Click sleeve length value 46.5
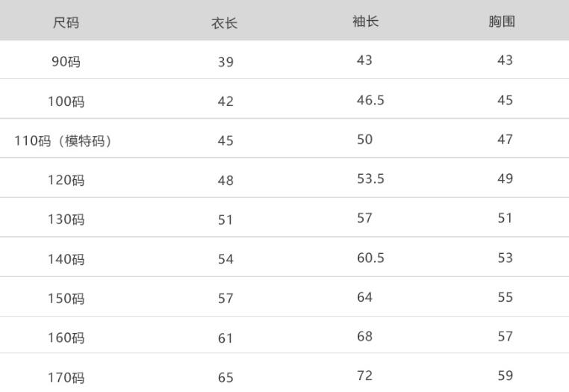Screen dimensions: 569x392 [x=370, y=100]
